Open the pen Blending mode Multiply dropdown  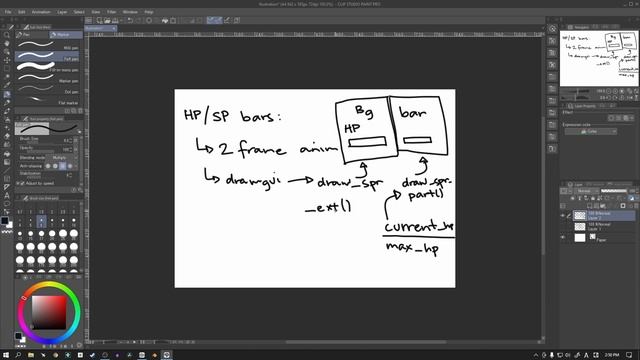62,158
